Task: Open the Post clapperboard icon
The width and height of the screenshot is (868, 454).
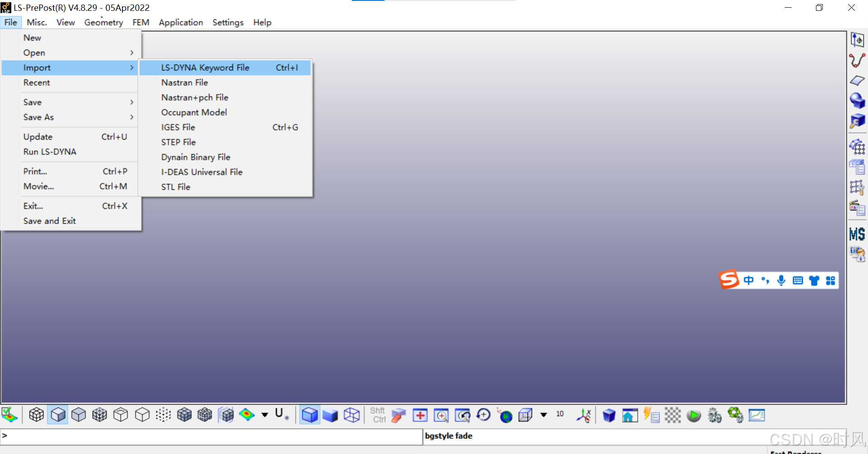Action: pos(857,208)
